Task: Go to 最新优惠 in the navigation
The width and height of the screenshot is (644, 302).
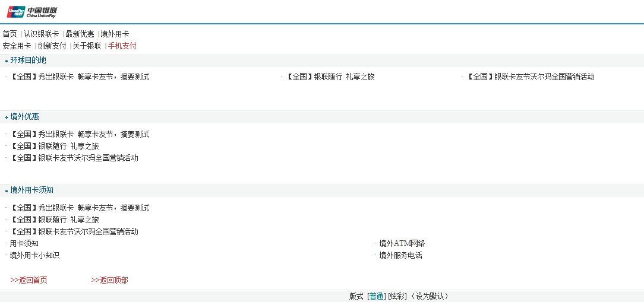Action: click(80, 34)
